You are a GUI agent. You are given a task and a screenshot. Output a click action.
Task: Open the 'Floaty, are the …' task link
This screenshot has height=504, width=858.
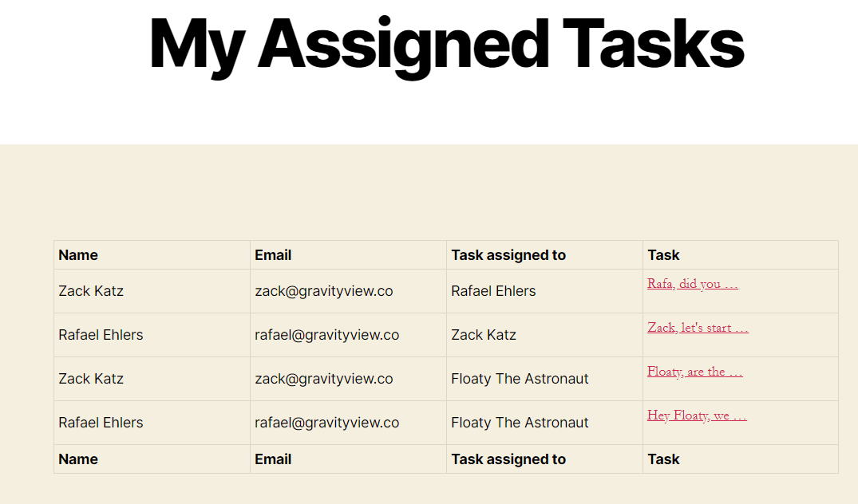[695, 371]
